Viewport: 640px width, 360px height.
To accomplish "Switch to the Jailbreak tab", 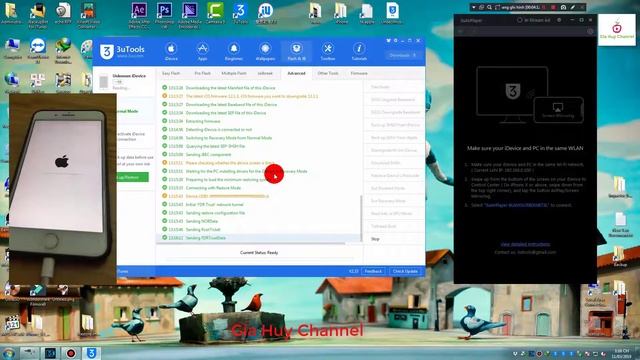I will pyautogui.click(x=265, y=73).
